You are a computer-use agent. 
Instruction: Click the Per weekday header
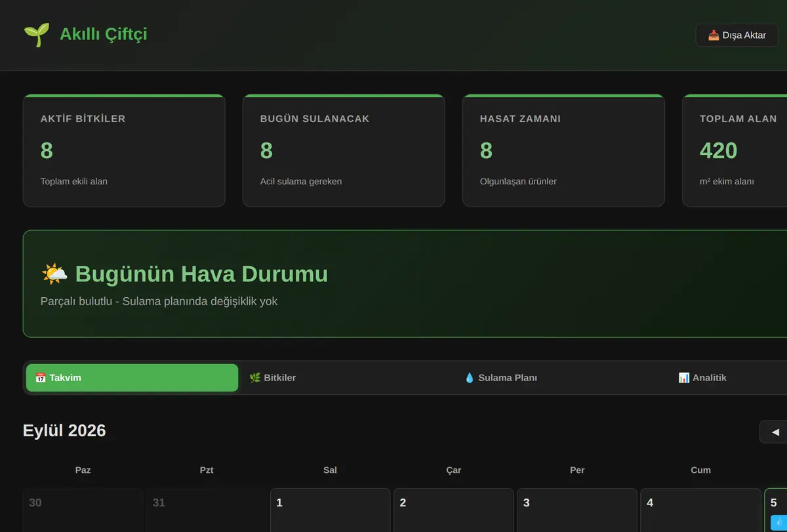(x=577, y=470)
